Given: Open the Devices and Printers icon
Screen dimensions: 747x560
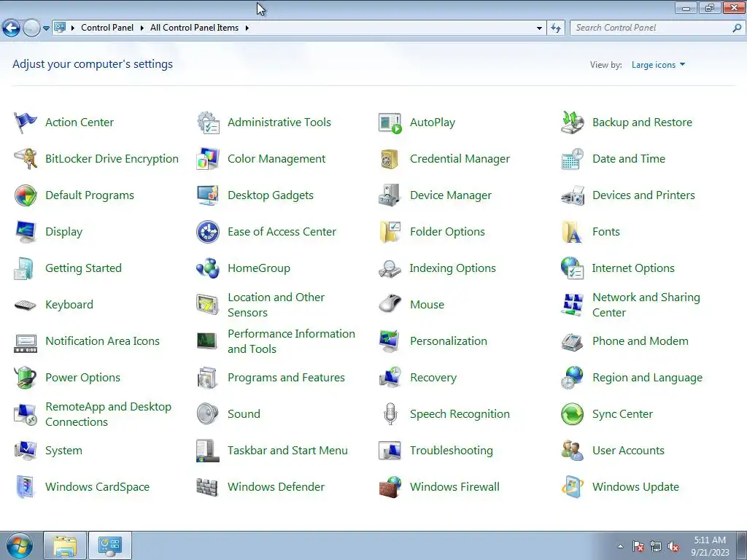Looking at the screenshot, I should 572,195.
